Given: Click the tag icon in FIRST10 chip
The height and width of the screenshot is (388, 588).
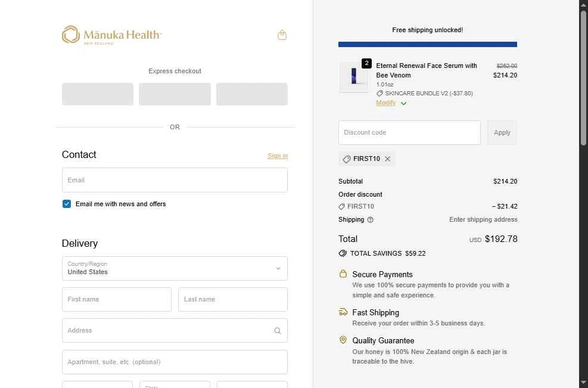Looking at the screenshot, I should pos(347,159).
